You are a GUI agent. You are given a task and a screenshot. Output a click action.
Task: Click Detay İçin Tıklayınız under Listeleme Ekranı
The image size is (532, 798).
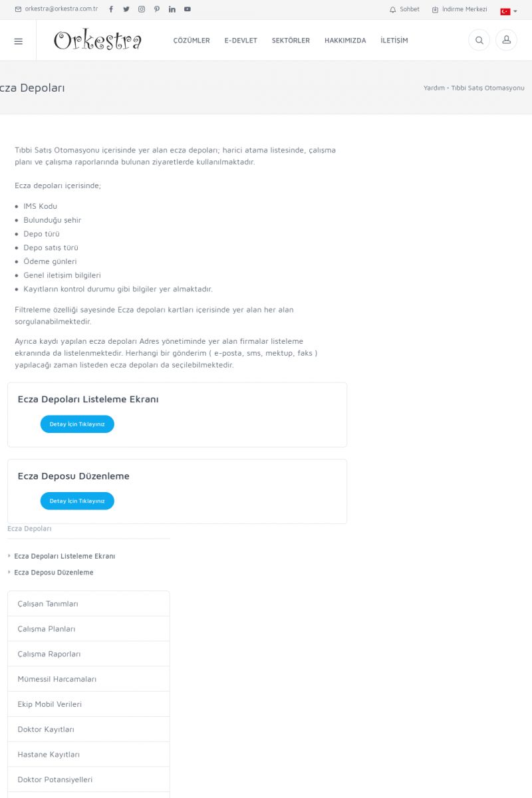77,424
